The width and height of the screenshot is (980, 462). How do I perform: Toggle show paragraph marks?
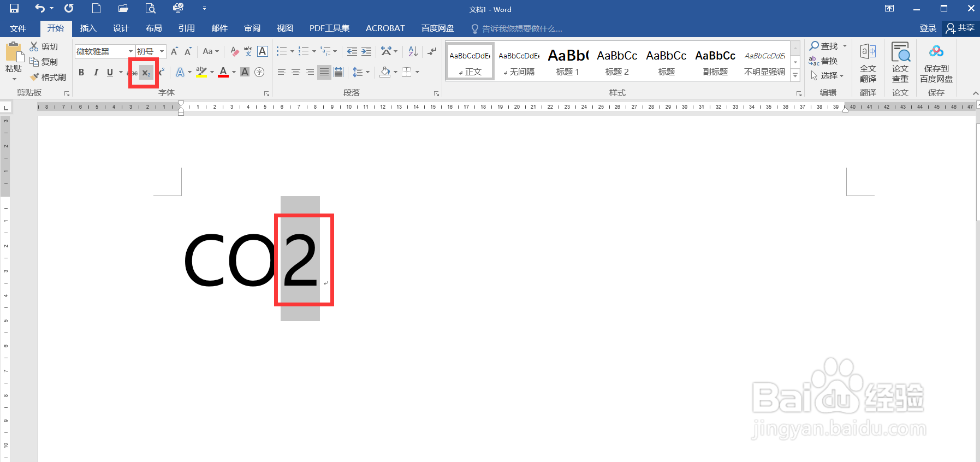432,51
